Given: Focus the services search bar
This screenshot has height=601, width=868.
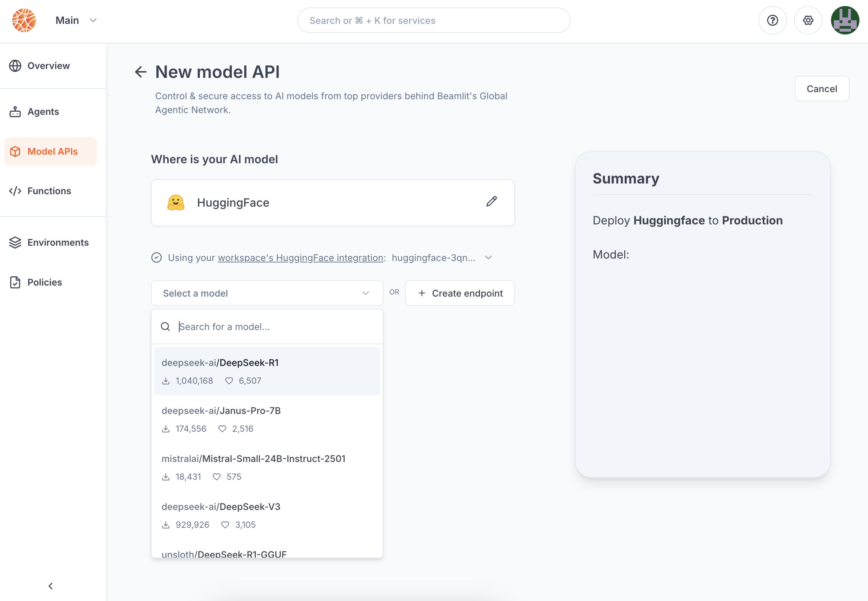Looking at the screenshot, I should (433, 20).
